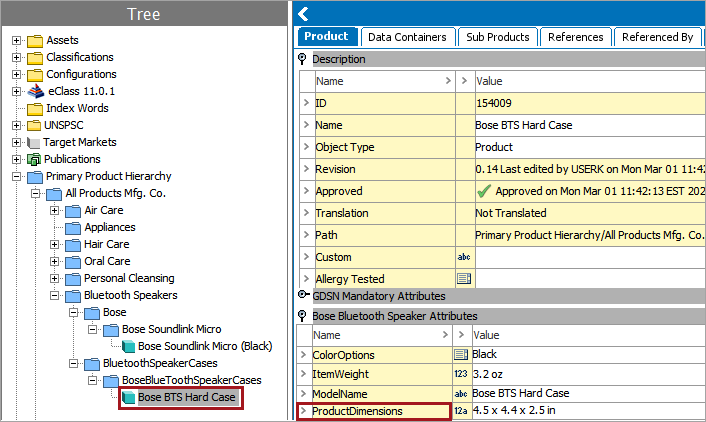
Task: Collapse the Primary Product Hierarchy node
Action: tap(16, 177)
